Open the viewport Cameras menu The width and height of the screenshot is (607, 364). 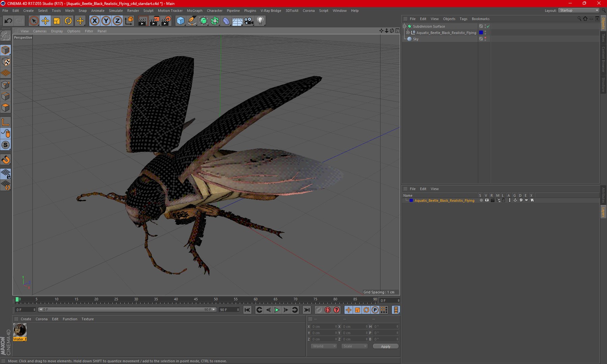click(40, 31)
